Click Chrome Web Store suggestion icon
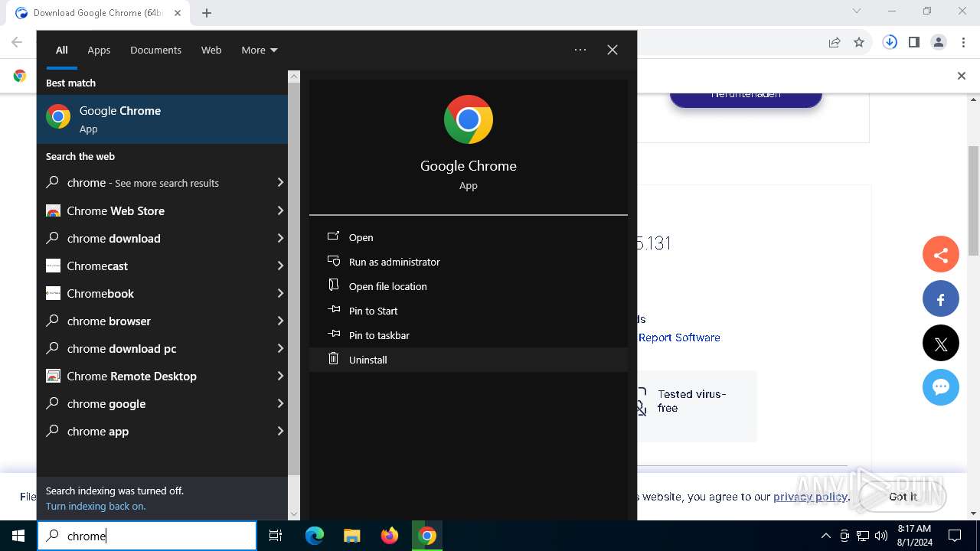Screen dimensions: 980x551 click(53, 210)
